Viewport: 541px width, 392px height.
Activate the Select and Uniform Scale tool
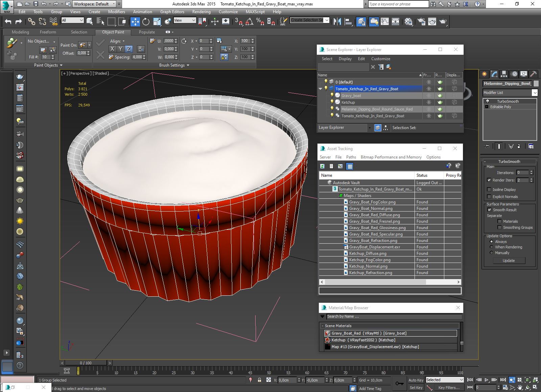(157, 22)
